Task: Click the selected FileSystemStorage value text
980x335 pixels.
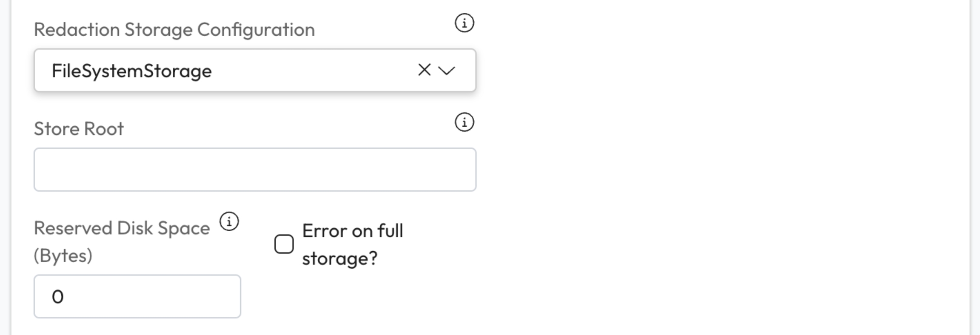Action: (x=131, y=71)
